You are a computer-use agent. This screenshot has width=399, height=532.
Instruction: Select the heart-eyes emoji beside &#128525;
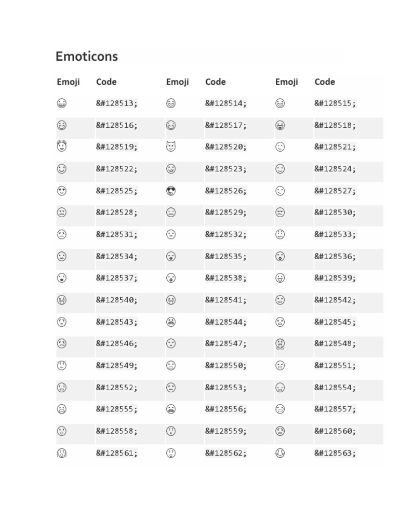coord(61,191)
